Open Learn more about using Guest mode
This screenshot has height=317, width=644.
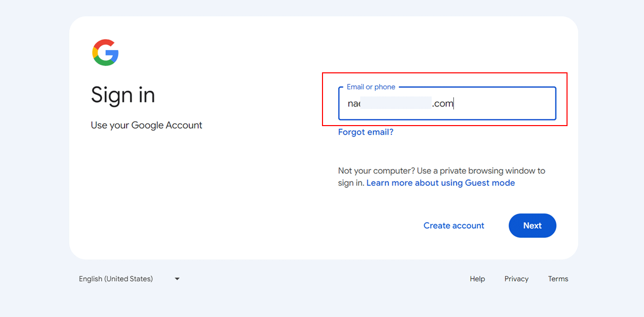tap(441, 183)
